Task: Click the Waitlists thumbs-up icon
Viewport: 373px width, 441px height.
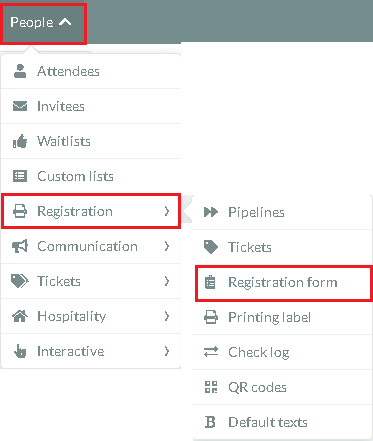Action: tap(20, 141)
